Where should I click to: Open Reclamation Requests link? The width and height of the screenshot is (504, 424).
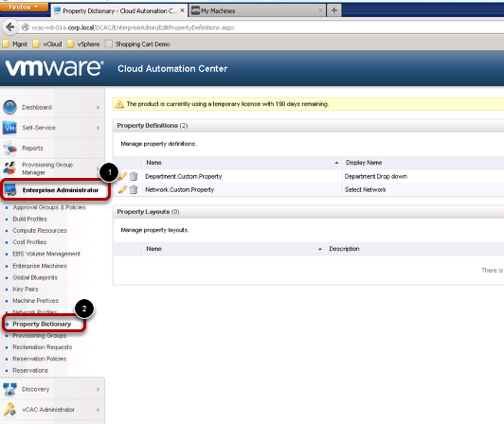tap(42, 347)
